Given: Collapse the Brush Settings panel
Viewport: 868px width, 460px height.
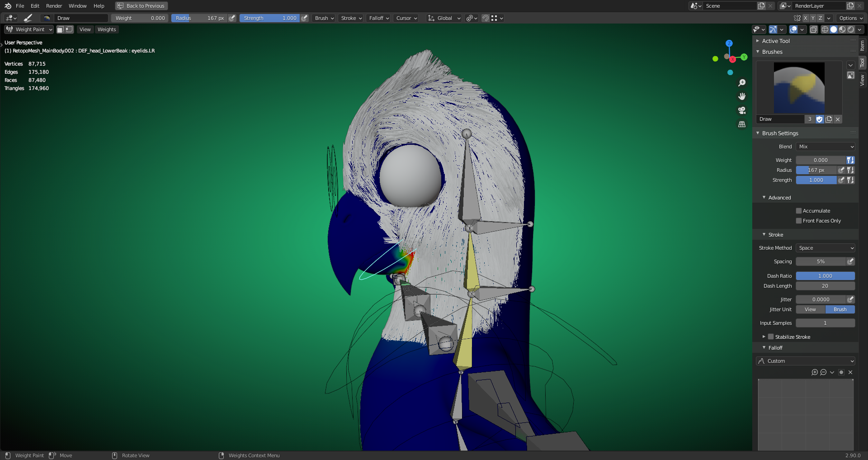Looking at the screenshot, I should (758, 133).
